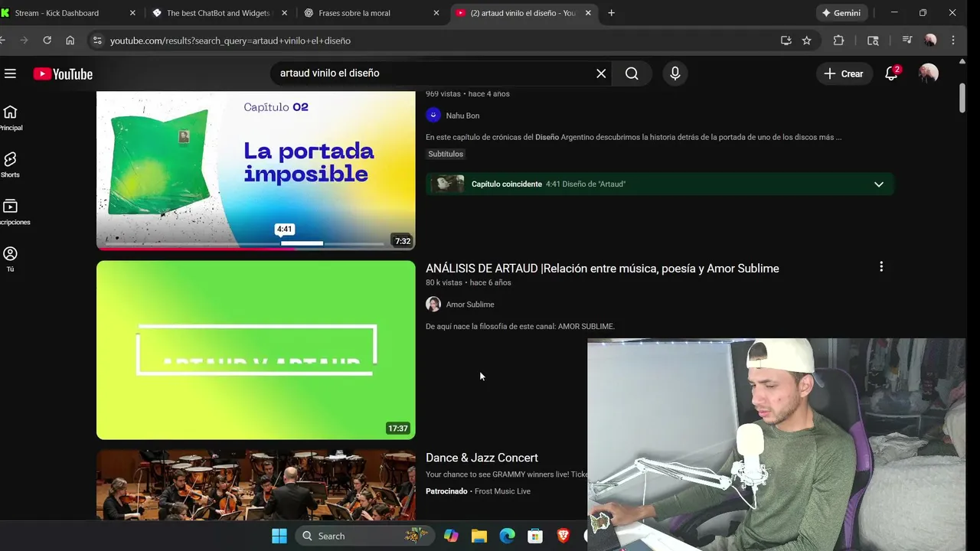Open the Chrome three-dot menu
The width and height of the screenshot is (980, 551).
(953, 41)
